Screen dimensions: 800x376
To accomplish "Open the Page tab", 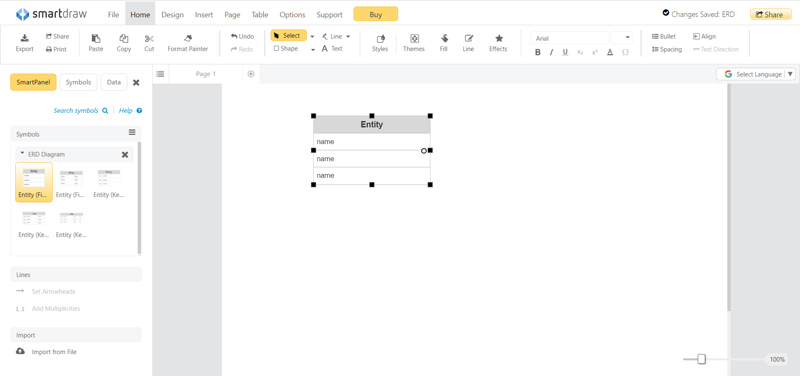I will [x=232, y=15].
